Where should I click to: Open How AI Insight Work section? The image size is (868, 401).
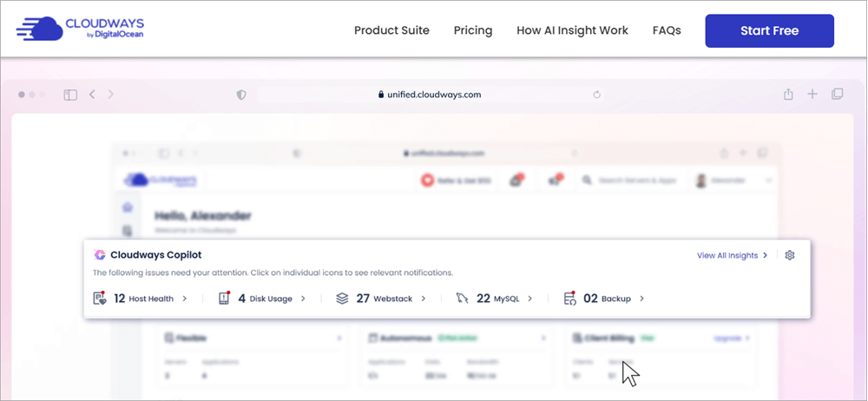tap(572, 30)
